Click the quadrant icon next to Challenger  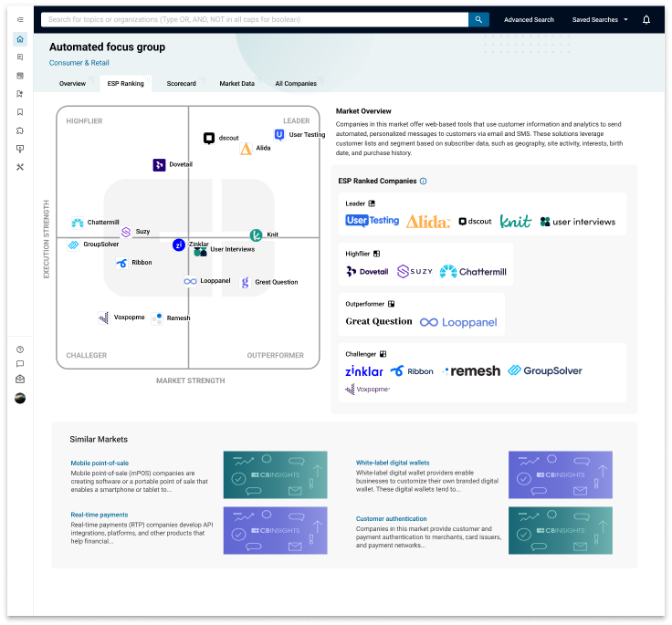(383, 354)
